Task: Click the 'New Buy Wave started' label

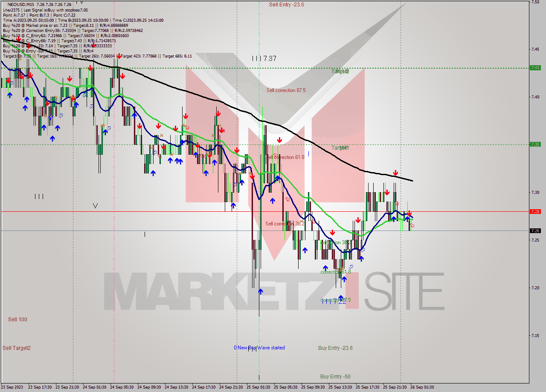Action: click(x=261, y=348)
